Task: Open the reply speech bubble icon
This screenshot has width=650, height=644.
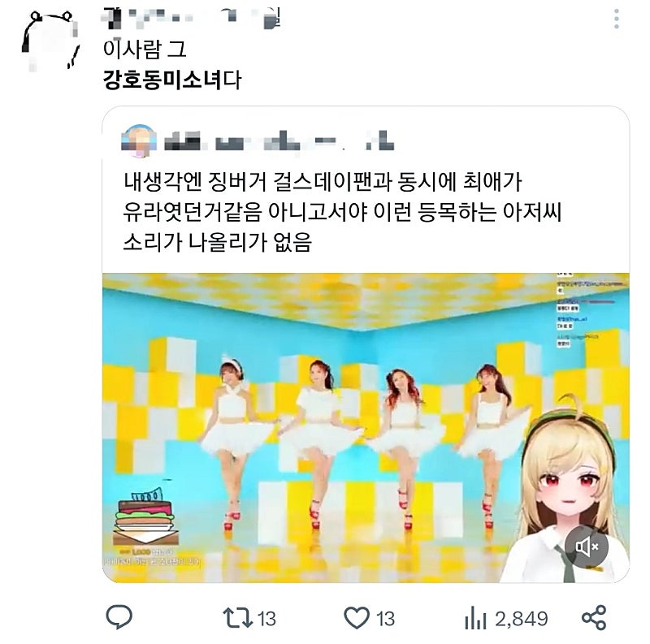Action: [x=119, y=617]
